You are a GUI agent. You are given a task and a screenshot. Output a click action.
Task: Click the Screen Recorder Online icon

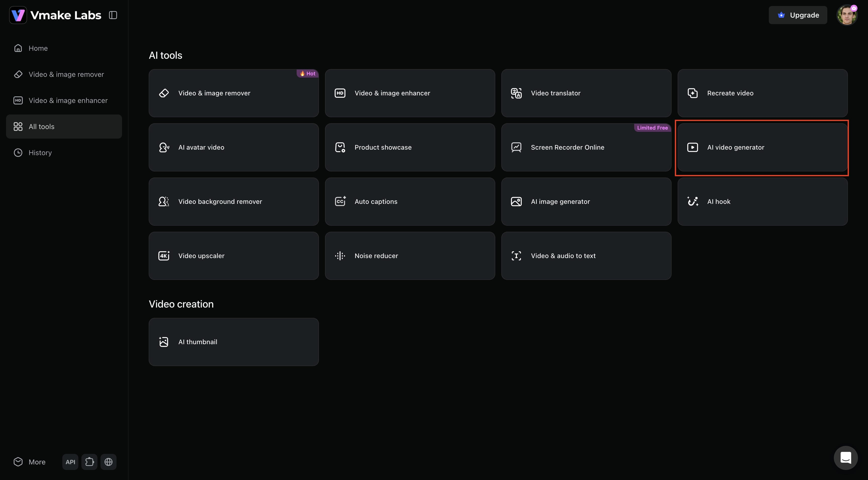(516, 147)
